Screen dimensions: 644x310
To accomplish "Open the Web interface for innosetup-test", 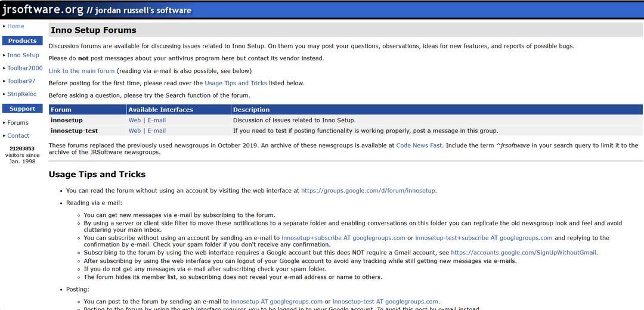I will (x=135, y=131).
